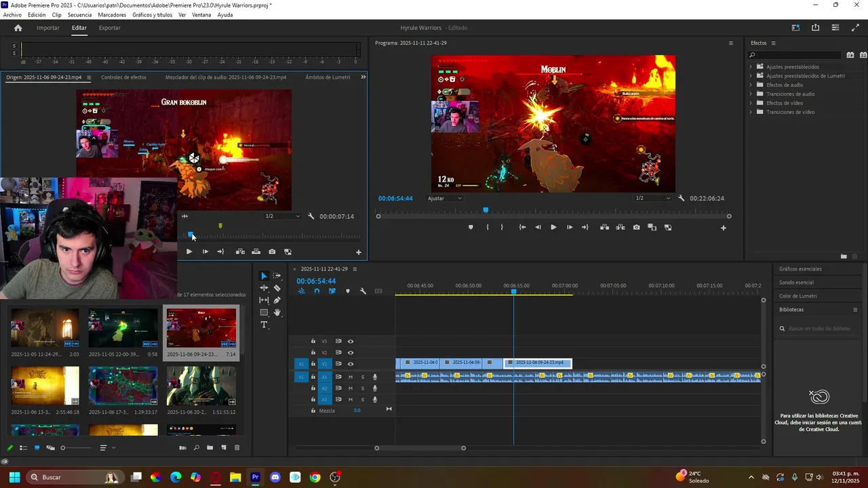The height and width of the screenshot is (488, 868).
Task: Open the Gráficos esenciales panel
Action: click(x=800, y=269)
